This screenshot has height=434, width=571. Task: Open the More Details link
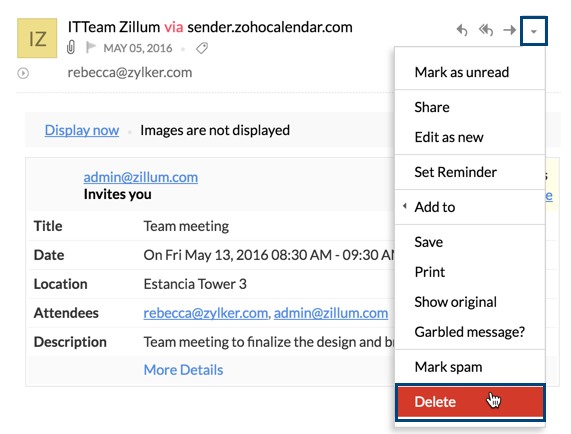[183, 370]
